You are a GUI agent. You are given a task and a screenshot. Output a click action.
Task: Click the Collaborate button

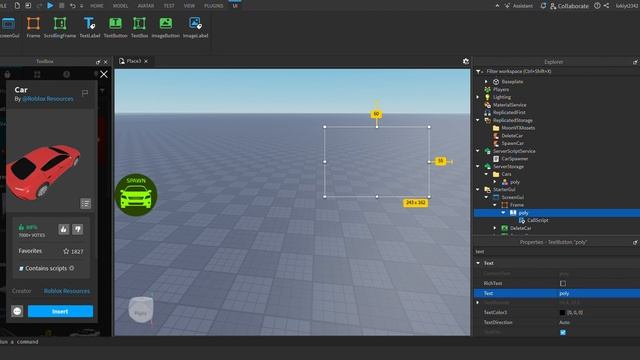click(x=569, y=6)
